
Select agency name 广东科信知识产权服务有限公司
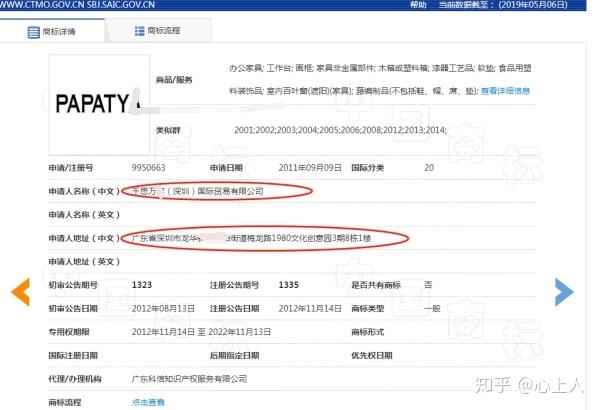pyautogui.click(x=189, y=379)
